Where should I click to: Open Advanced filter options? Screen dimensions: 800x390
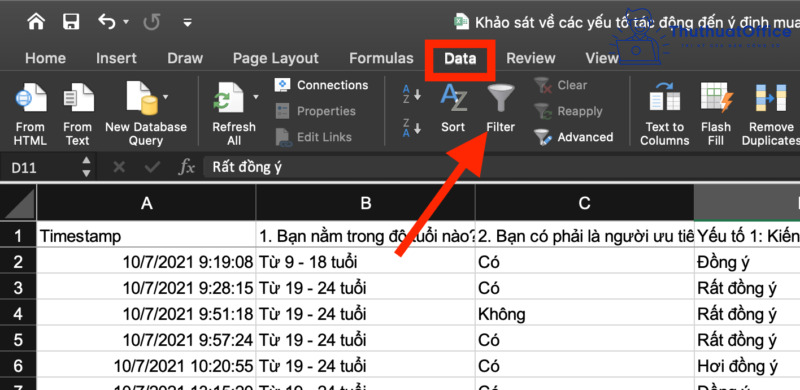click(573, 137)
